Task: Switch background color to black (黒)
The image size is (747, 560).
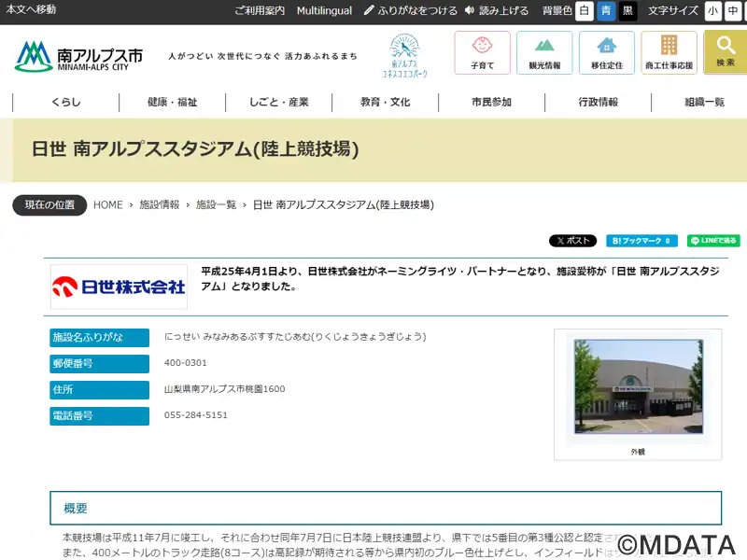Action: click(627, 11)
